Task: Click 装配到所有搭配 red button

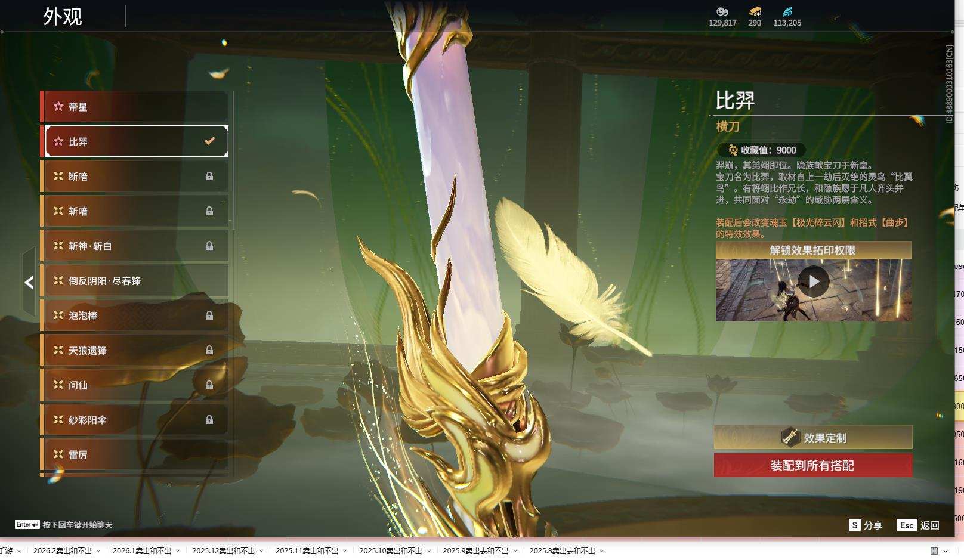Action: pyautogui.click(x=813, y=465)
